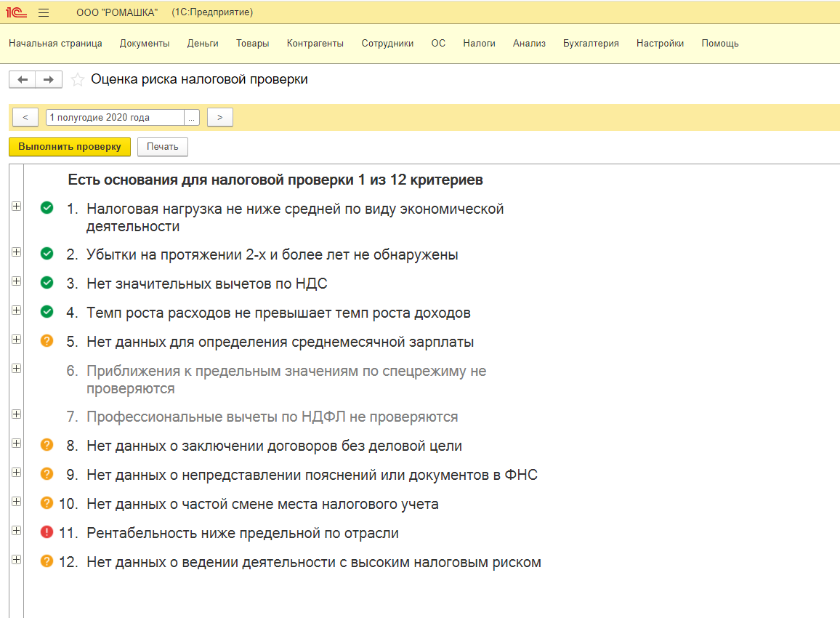Open the Настройки menu

tap(660, 44)
